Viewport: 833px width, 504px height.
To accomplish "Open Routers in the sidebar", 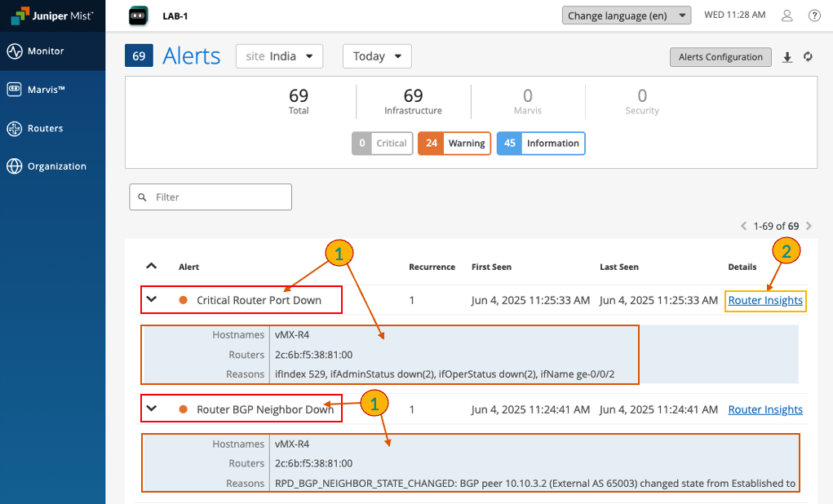I will coord(45,129).
